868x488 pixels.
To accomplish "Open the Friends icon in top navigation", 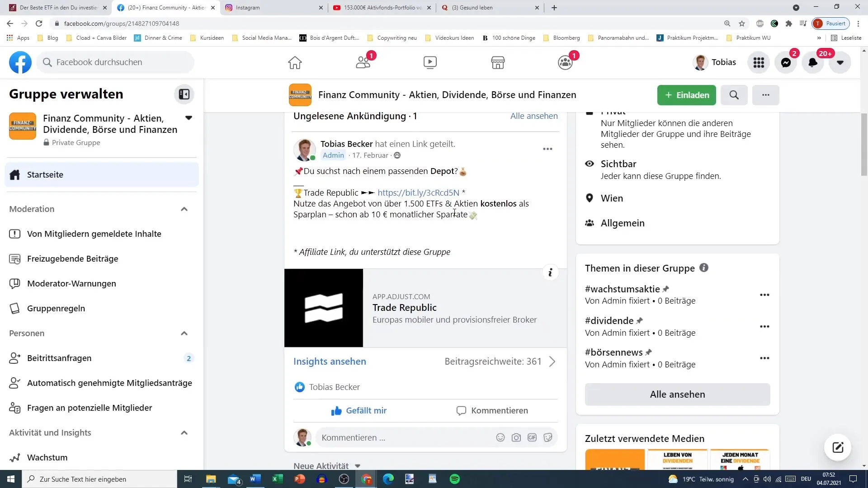I will point(363,62).
